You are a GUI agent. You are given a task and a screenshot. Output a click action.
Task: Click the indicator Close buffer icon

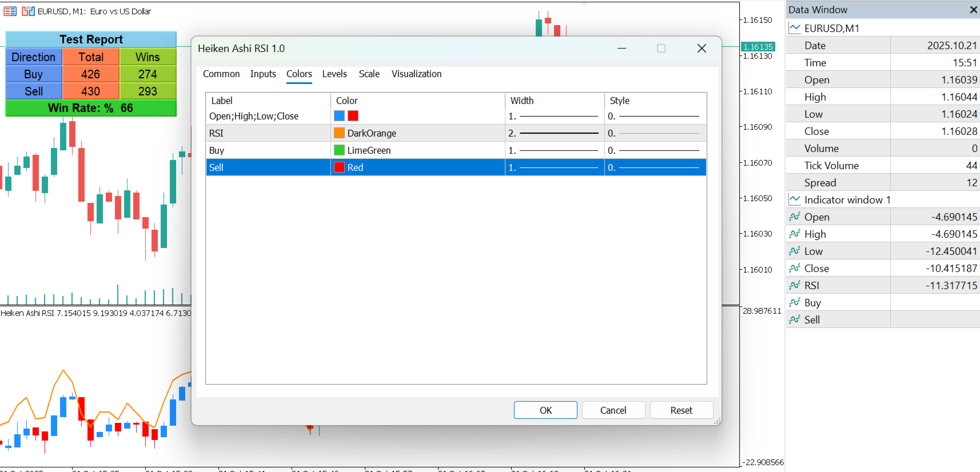point(795,268)
